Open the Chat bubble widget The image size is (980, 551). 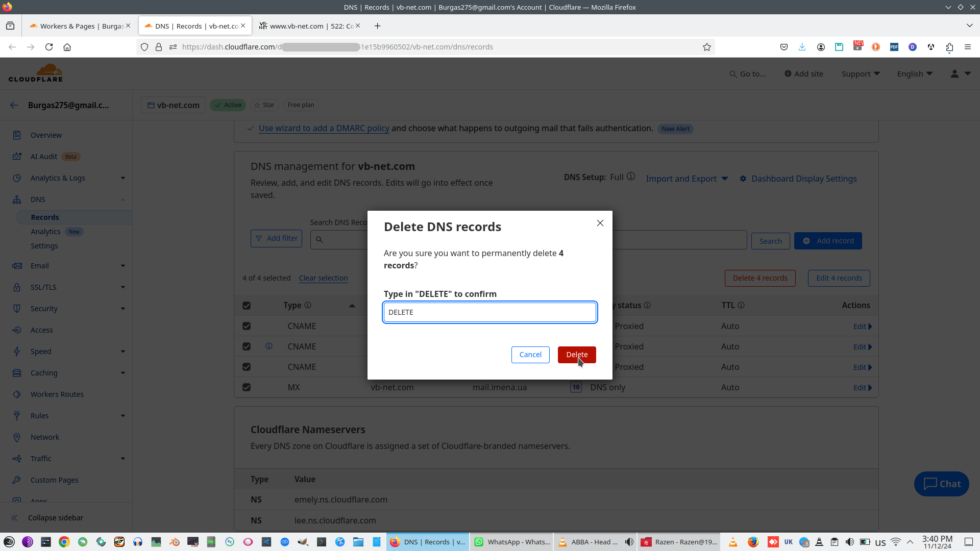click(941, 484)
